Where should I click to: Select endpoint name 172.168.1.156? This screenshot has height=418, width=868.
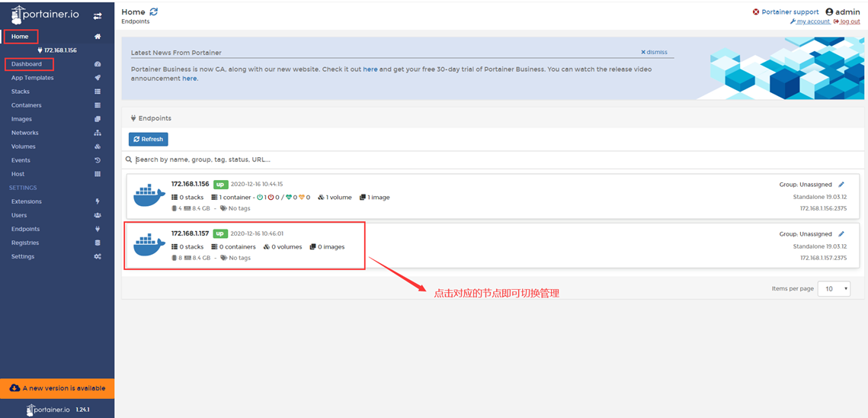pos(190,184)
